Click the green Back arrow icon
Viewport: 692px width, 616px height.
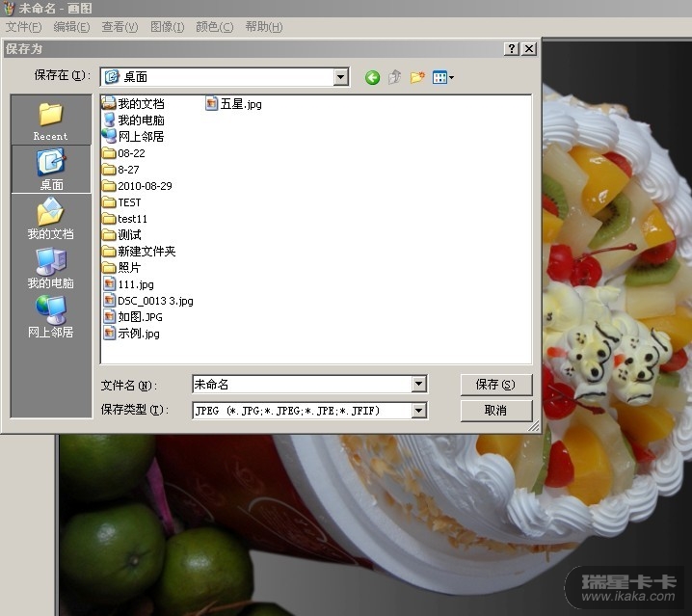[372, 78]
